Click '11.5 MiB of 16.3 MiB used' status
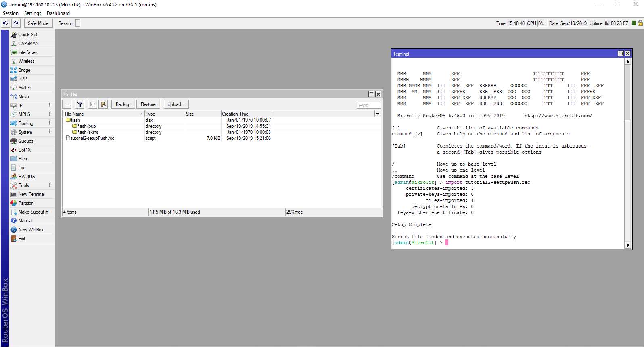This screenshot has height=347, width=644. pos(175,212)
